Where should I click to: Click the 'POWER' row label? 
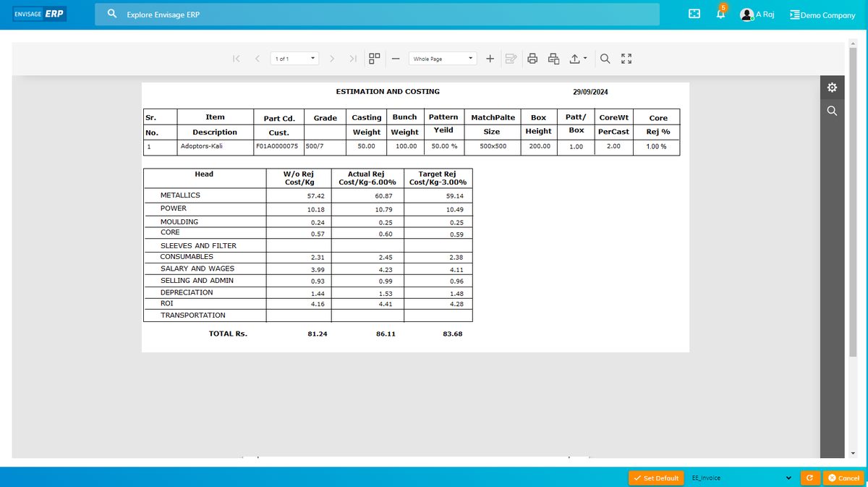point(174,208)
